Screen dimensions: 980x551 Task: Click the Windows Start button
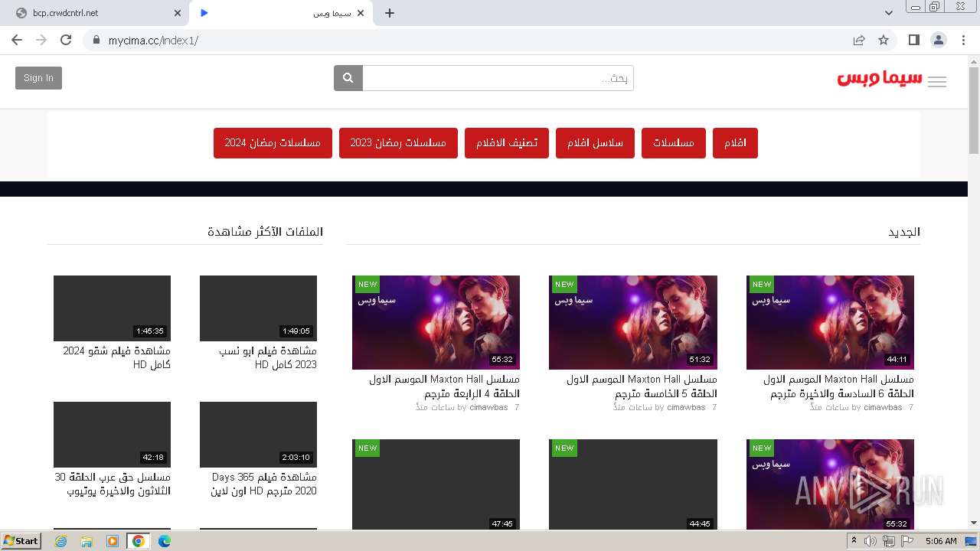[x=21, y=541]
